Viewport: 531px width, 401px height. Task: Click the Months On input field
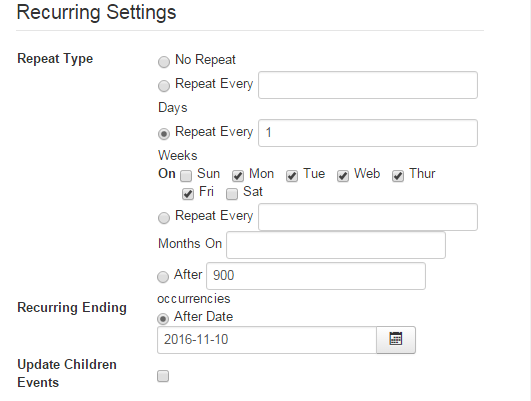click(336, 245)
